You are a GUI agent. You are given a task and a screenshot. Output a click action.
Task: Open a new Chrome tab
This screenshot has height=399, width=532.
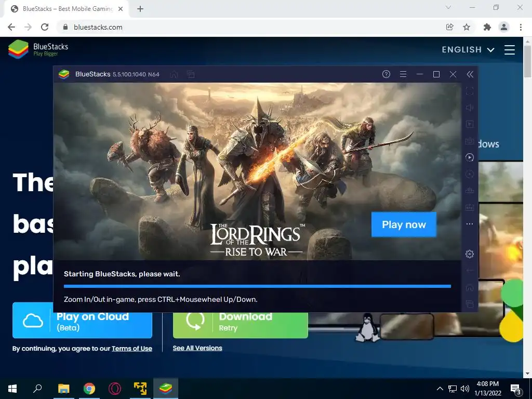click(x=140, y=9)
